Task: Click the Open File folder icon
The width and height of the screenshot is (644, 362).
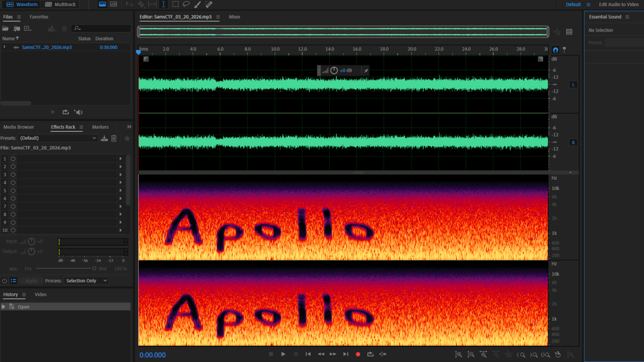Action: 5,28
